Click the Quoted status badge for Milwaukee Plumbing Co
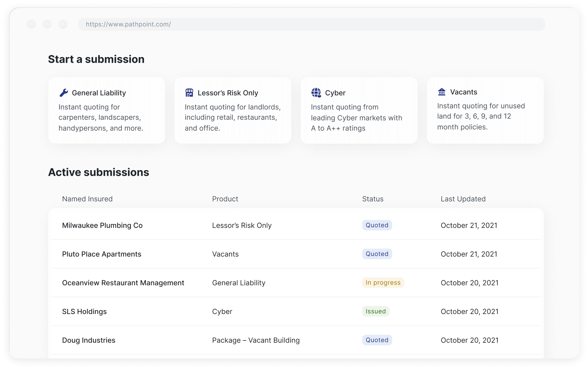The height and width of the screenshot is (369, 588). tap(377, 225)
